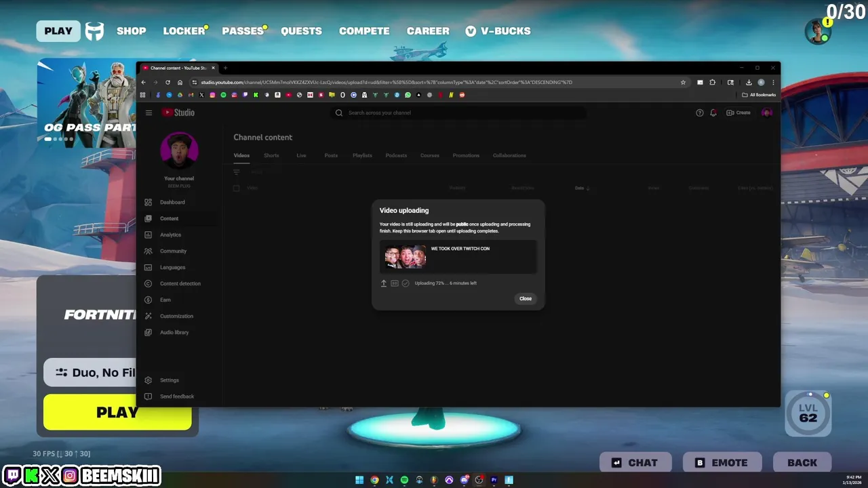The height and width of the screenshot is (488, 868).
Task: Click the WE TOOK OVER TWITCH CON thumbnail
Action: pyautogui.click(x=406, y=257)
